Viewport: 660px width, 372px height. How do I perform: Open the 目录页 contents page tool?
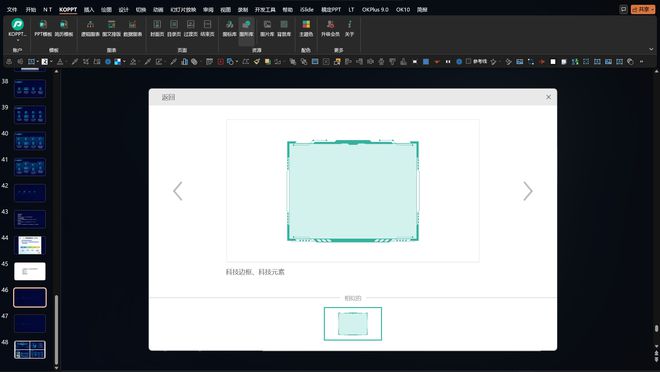(x=174, y=28)
